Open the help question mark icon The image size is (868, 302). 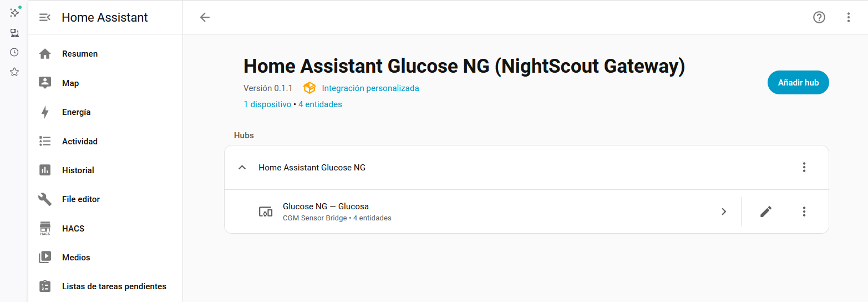point(819,17)
